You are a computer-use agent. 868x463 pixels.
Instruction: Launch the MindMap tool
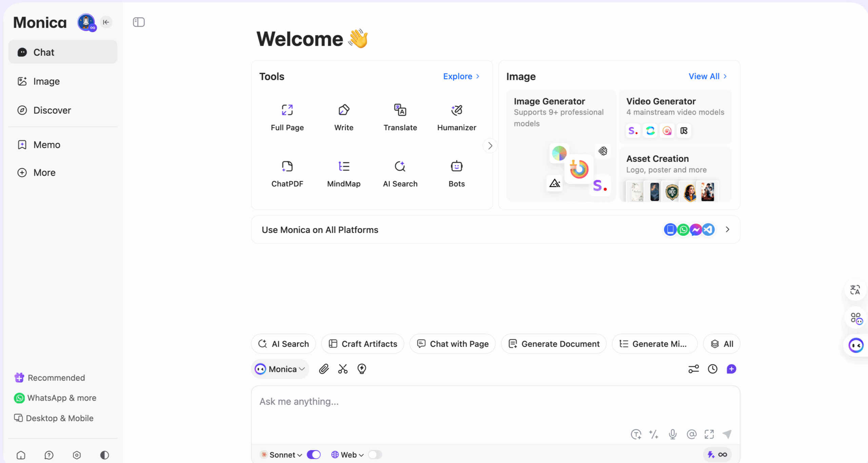coord(343,173)
